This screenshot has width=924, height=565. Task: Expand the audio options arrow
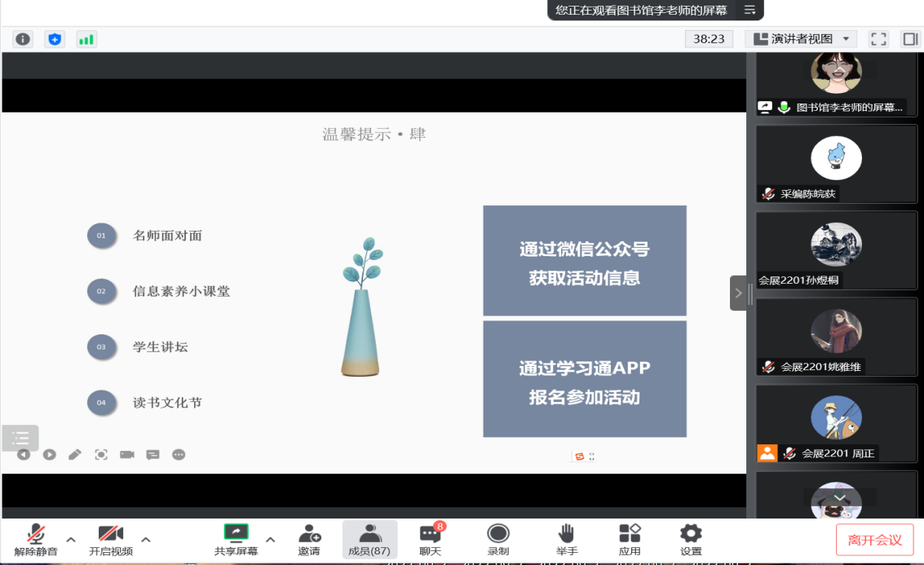pyautogui.click(x=71, y=539)
